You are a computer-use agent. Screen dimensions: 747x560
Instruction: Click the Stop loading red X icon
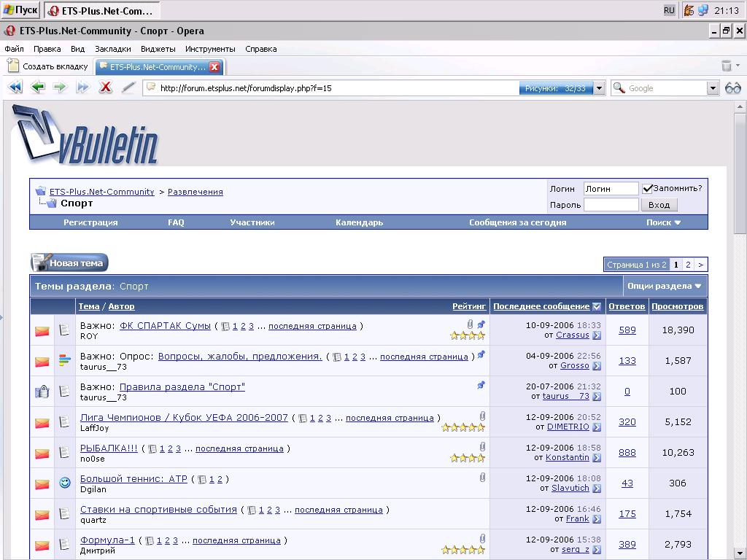[105, 87]
